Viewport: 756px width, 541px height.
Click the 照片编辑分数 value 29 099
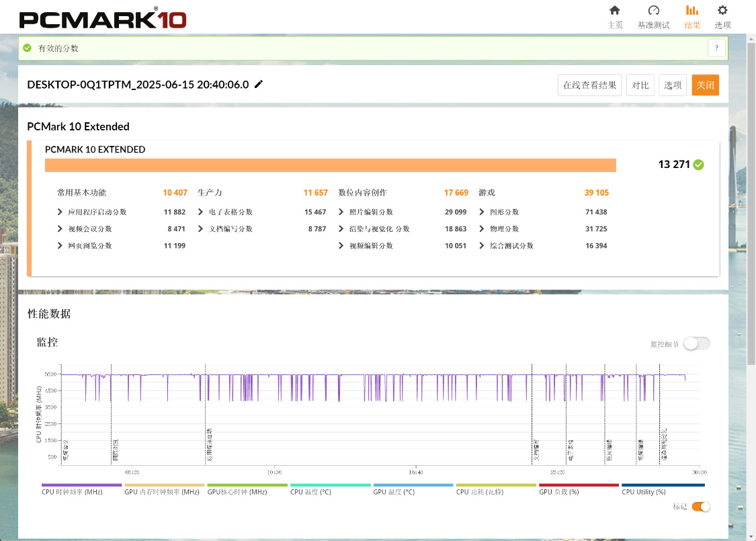(456, 212)
